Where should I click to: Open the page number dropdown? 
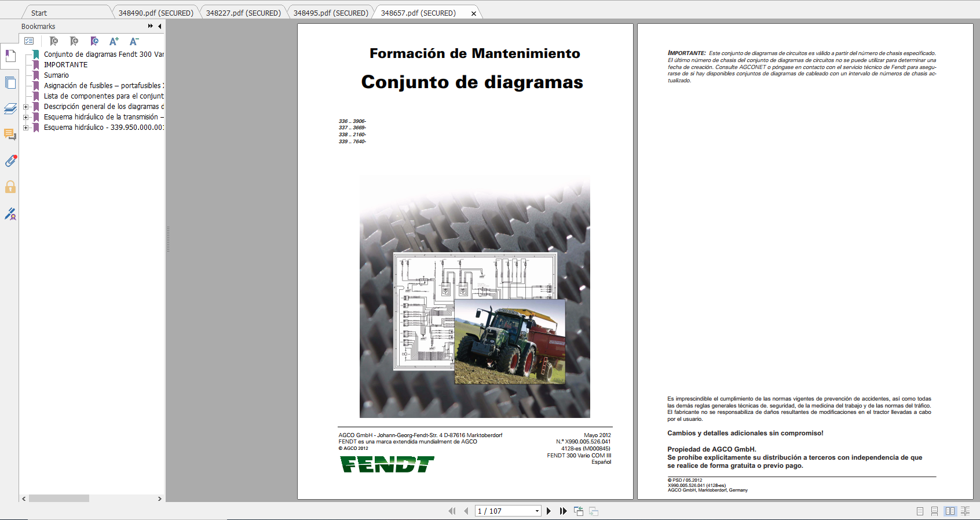[x=537, y=511]
